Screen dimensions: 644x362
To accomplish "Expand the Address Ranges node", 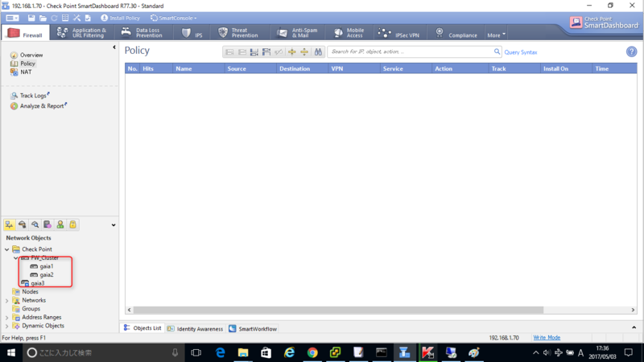I will (7, 318).
